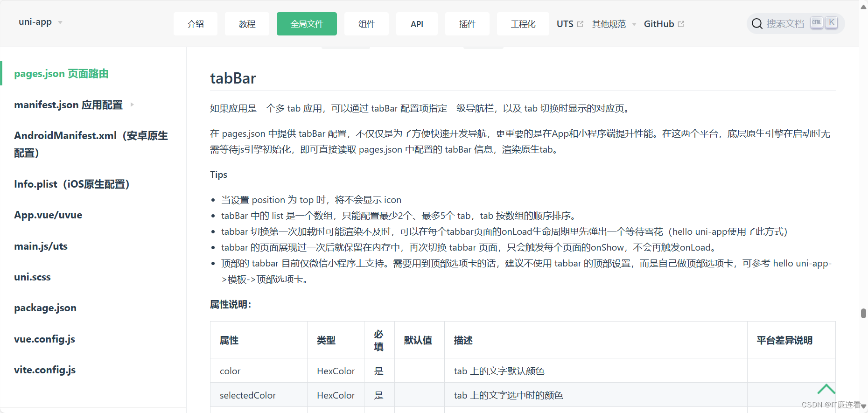Click description 'tab 上的文字默认颜色'
Screen dimensions: 868x413
point(499,371)
